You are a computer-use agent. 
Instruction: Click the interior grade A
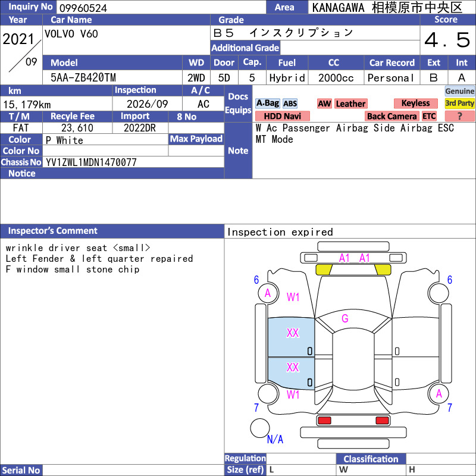point(462,78)
